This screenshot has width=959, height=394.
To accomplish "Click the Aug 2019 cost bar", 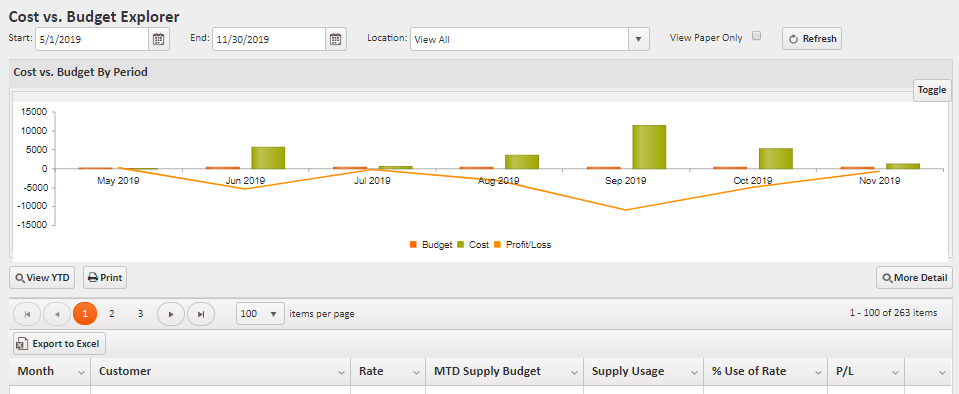I will [522, 162].
